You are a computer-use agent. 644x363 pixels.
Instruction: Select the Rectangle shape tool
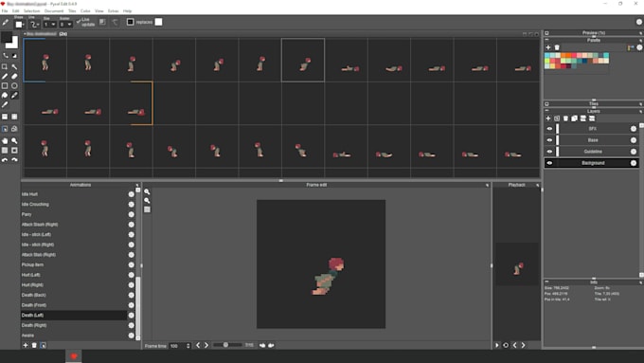pyautogui.click(x=5, y=86)
